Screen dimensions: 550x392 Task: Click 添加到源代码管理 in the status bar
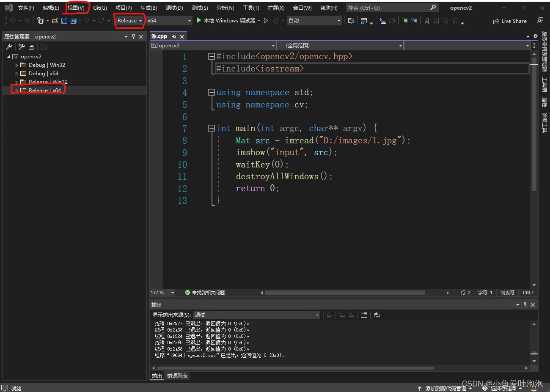(445, 388)
